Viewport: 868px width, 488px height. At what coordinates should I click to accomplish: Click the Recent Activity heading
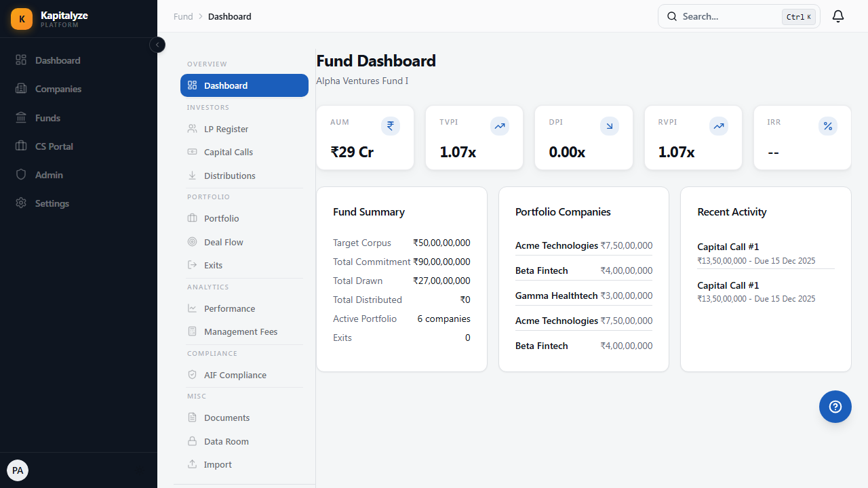coord(732,212)
